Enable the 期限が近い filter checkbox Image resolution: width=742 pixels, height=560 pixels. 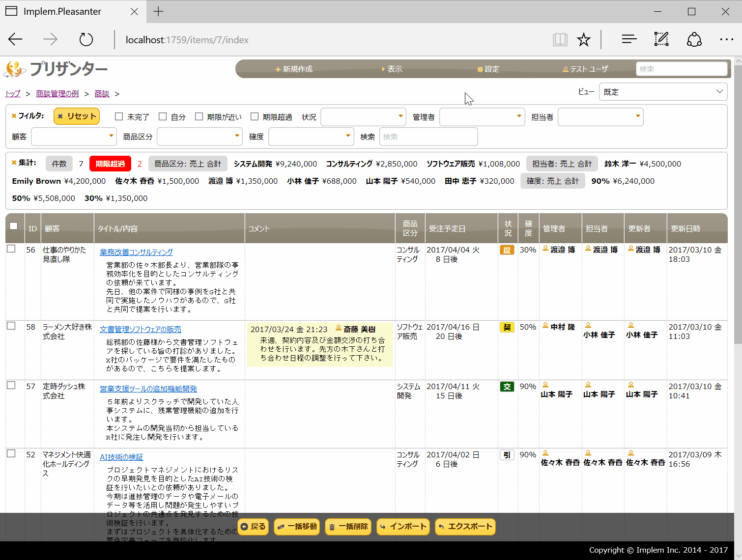(199, 116)
